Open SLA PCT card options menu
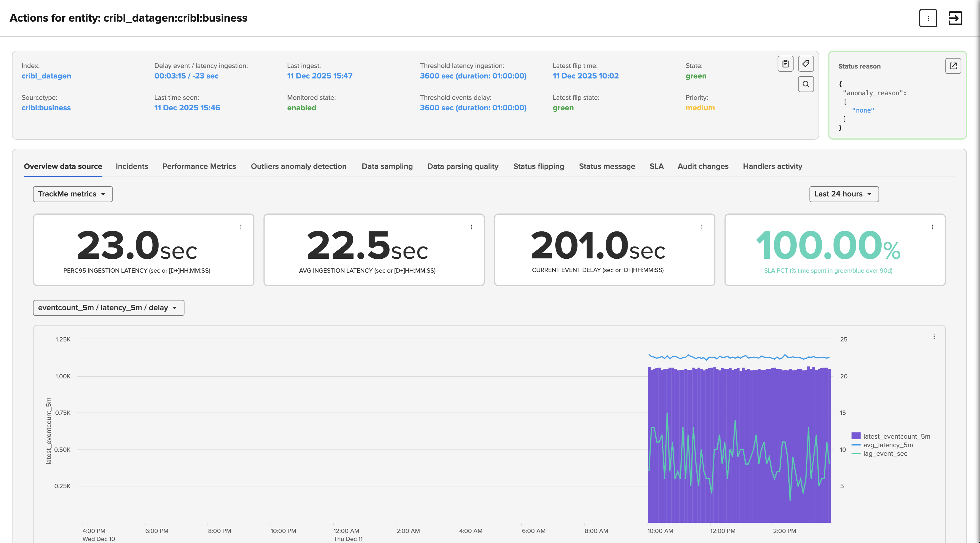980x543 pixels. [x=932, y=227]
